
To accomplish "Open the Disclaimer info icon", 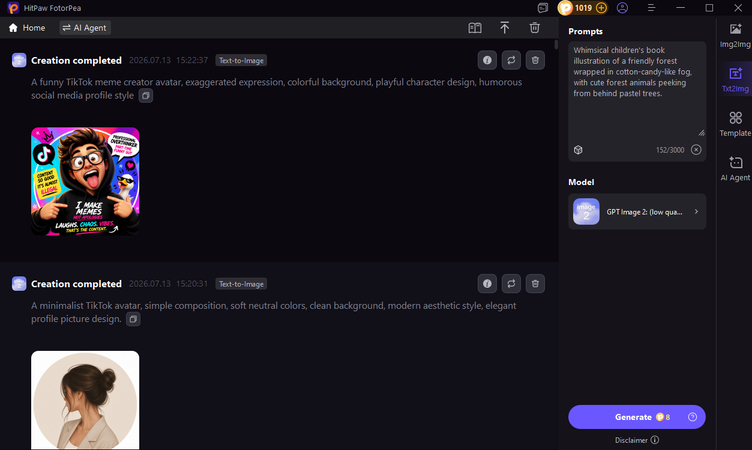I will click(x=655, y=440).
